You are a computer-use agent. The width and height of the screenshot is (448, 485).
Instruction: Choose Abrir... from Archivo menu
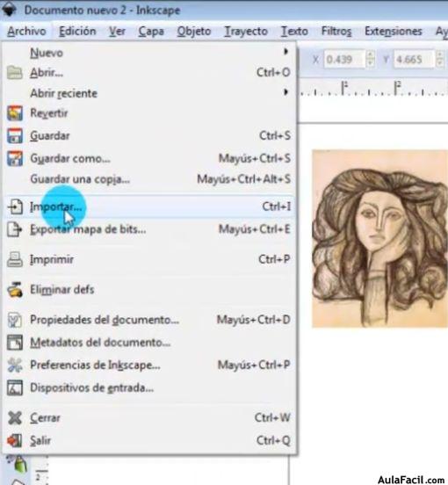tap(149, 73)
